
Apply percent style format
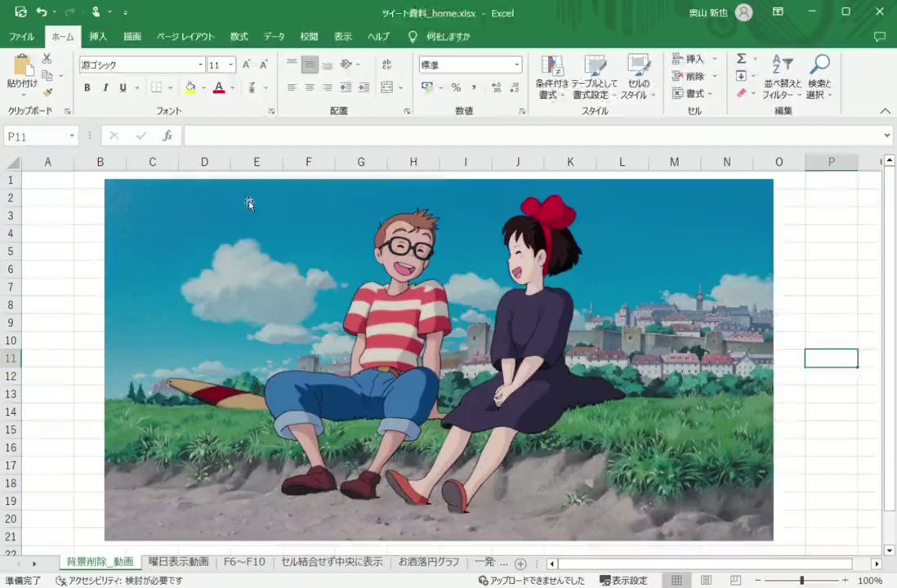tap(456, 87)
